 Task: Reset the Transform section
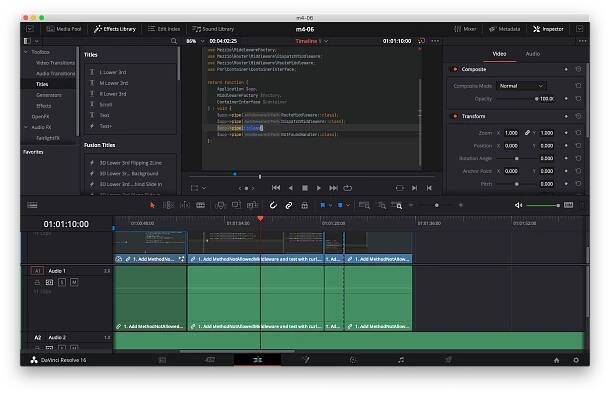point(578,116)
